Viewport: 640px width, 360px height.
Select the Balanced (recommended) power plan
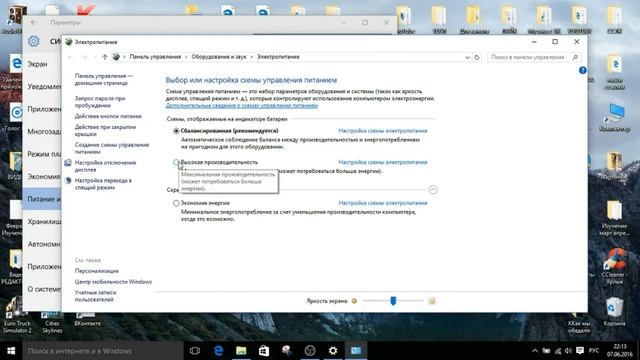point(176,131)
